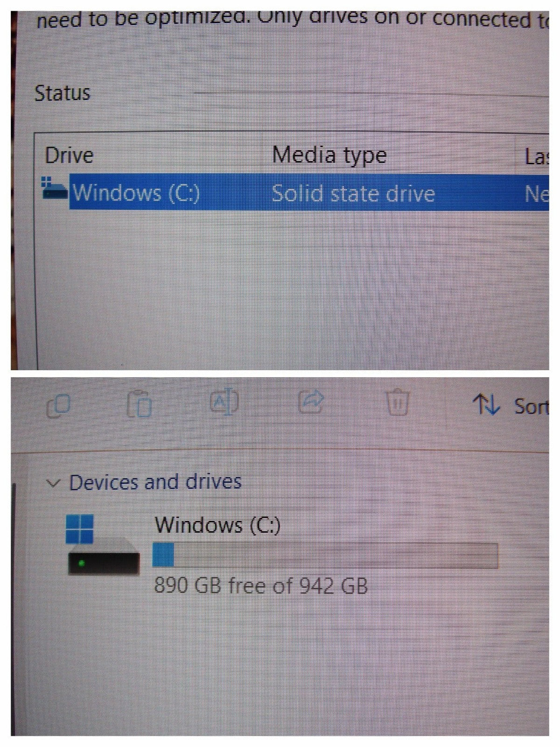Click the Copy icon in toolbar
Image resolution: width=560 pixels, height=747 pixels.
(59, 405)
